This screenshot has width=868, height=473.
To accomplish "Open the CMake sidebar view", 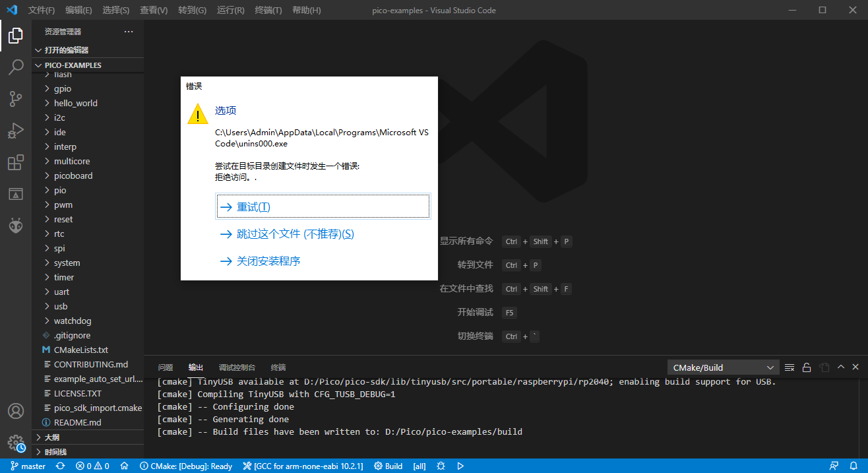I will pyautogui.click(x=16, y=194).
